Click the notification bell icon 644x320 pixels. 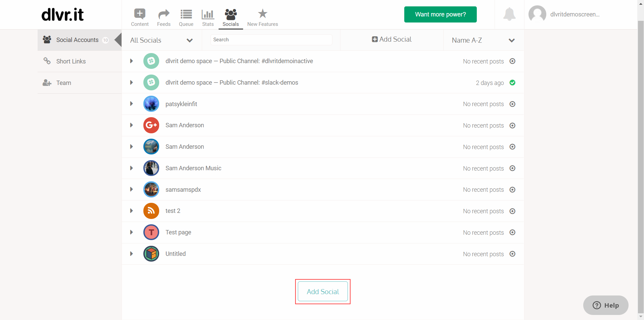point(509,14)
